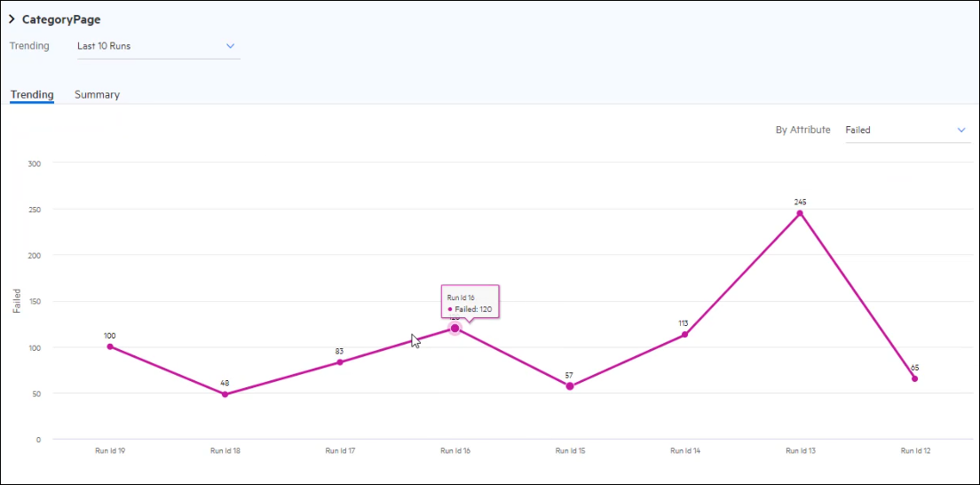Switch to the Summary tab

coord(97,95)
